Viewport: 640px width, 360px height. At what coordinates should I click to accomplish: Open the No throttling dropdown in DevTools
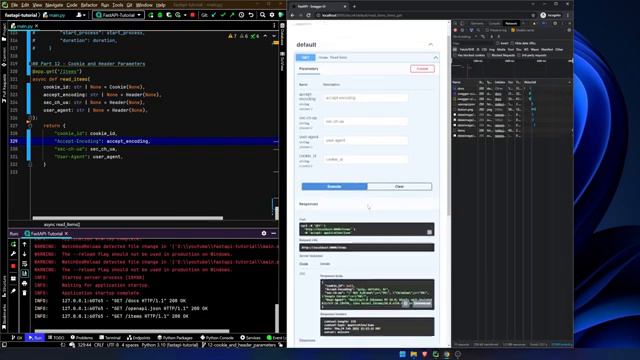(x=464, y=36)
